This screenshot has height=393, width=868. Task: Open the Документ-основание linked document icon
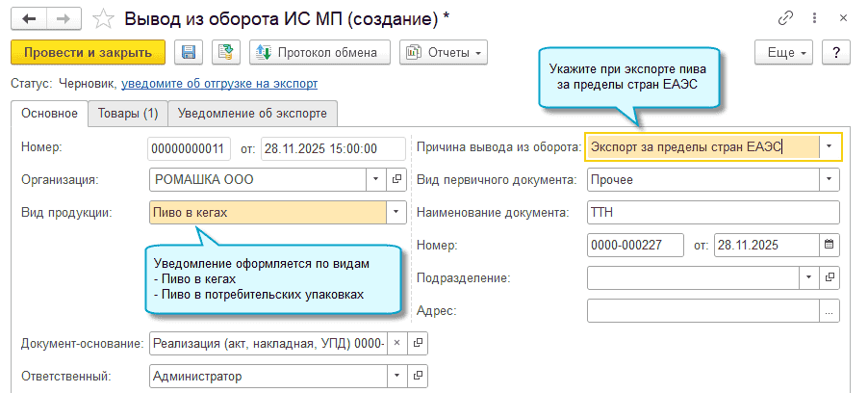tap(417, 343)
